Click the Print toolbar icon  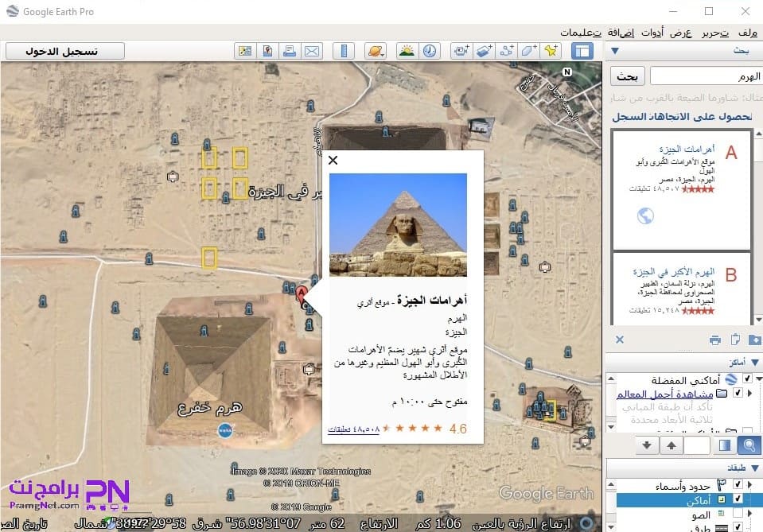[x=290, y=51]
